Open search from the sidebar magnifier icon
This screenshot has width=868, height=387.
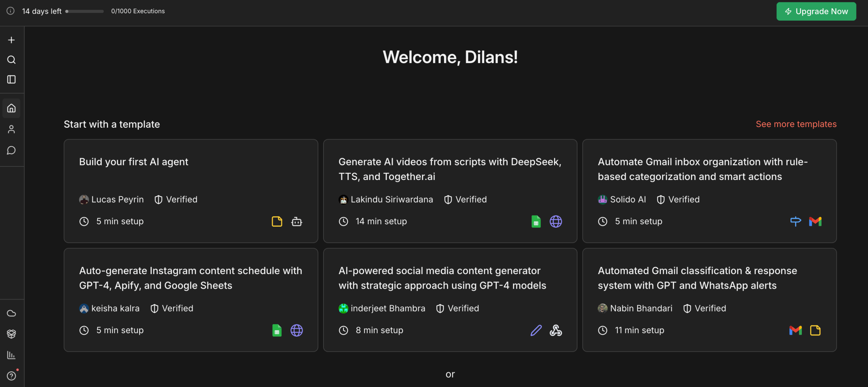[x=12, y=60]
